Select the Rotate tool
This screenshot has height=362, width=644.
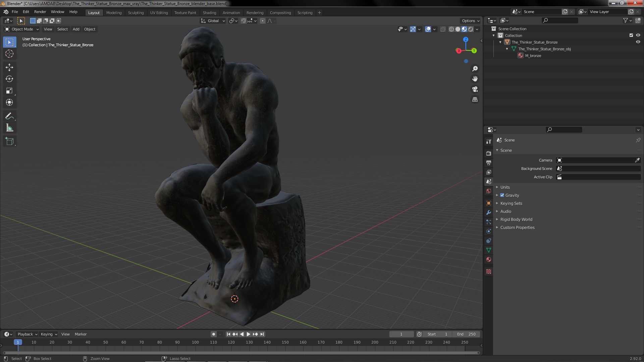click(x=9, y=79)
